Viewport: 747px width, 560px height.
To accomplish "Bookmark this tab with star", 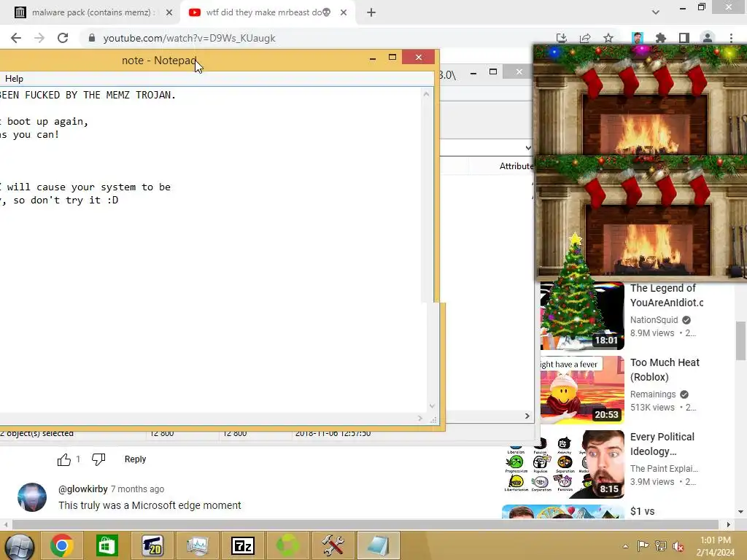I will [x=608, y=38].
